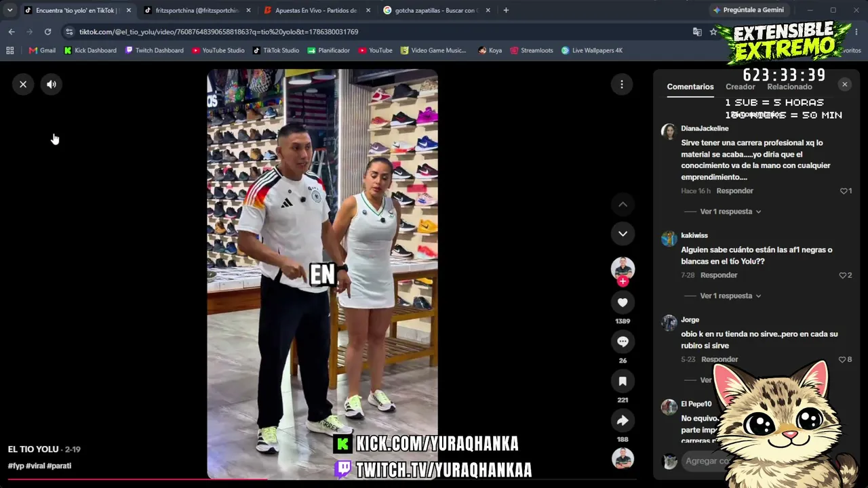This screenshot has height=488, width=868.
Task: Open Jorge's profile from his username
Action: click(690, 320)
